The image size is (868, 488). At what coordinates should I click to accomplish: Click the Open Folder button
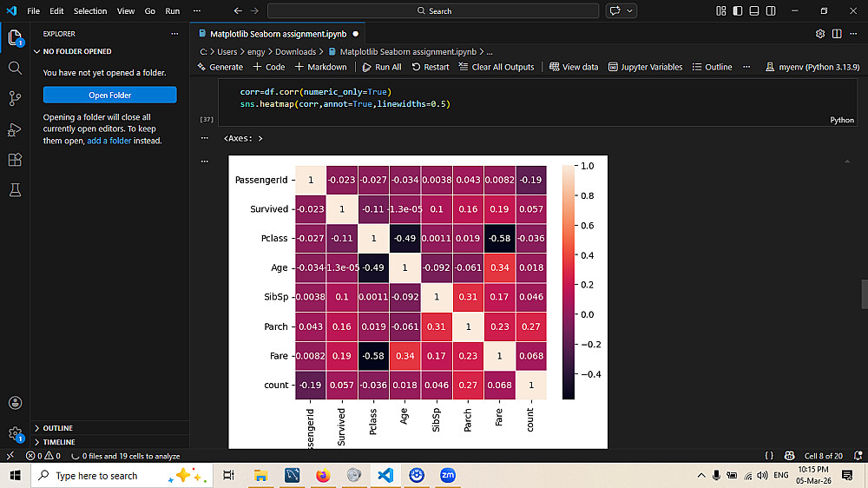[110, 95]
